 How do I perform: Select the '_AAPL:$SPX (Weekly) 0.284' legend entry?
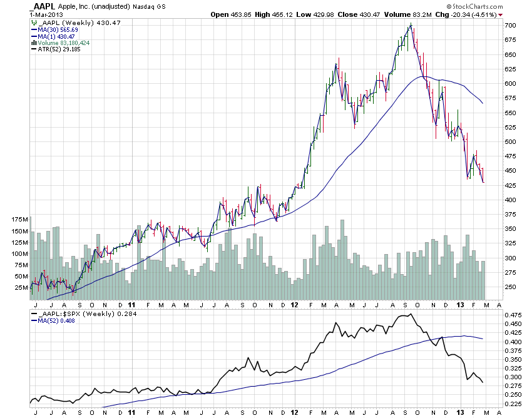click(x=87, y=314)
